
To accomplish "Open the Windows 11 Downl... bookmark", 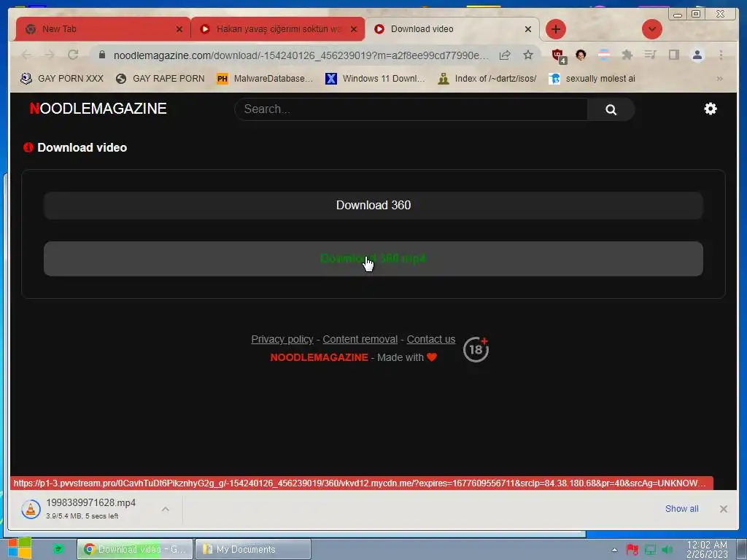I will 375,79.
